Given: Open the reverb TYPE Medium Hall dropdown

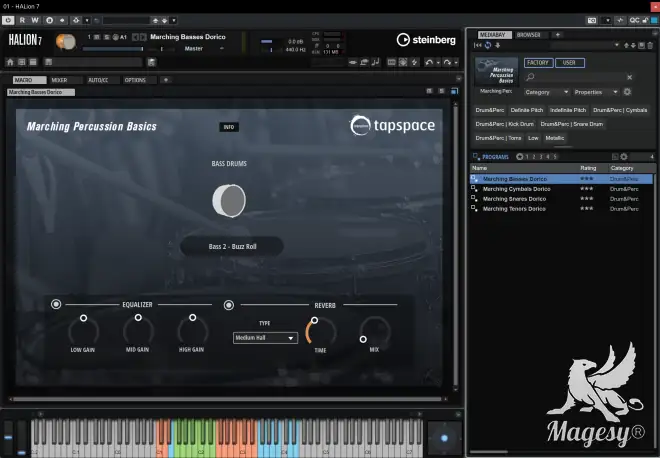Looking at the screenshot, I should click(265, 338).
